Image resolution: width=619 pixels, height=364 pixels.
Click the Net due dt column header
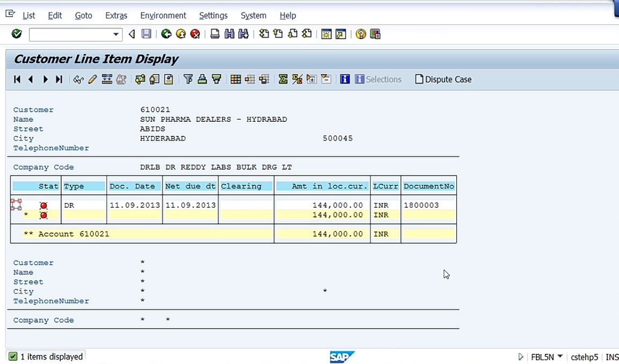pyautogui.click(x=190, y=186)
